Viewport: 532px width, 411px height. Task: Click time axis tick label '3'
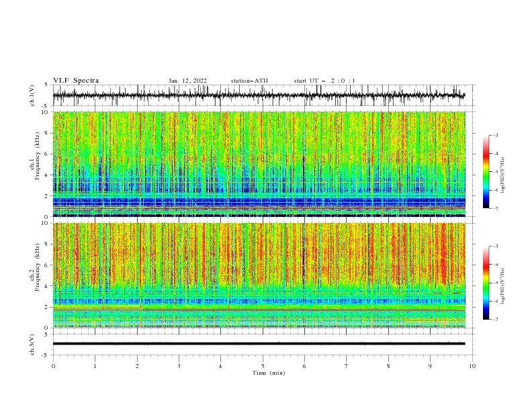click(179, 366)
